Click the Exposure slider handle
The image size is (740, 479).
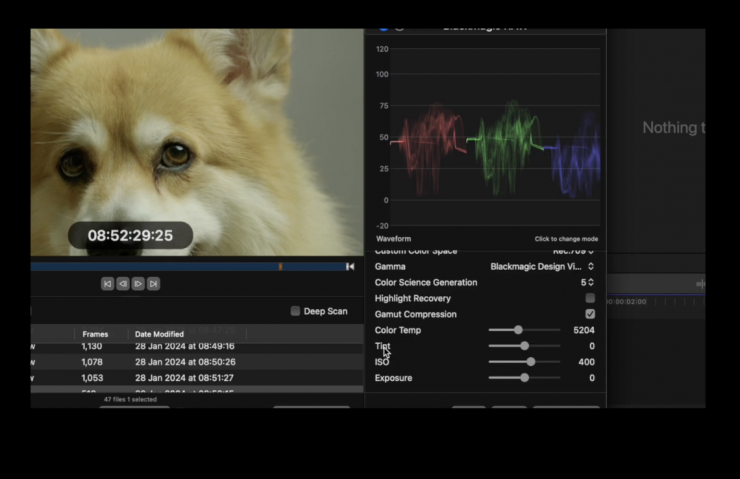pyautogui.click(x=524, y=378)
